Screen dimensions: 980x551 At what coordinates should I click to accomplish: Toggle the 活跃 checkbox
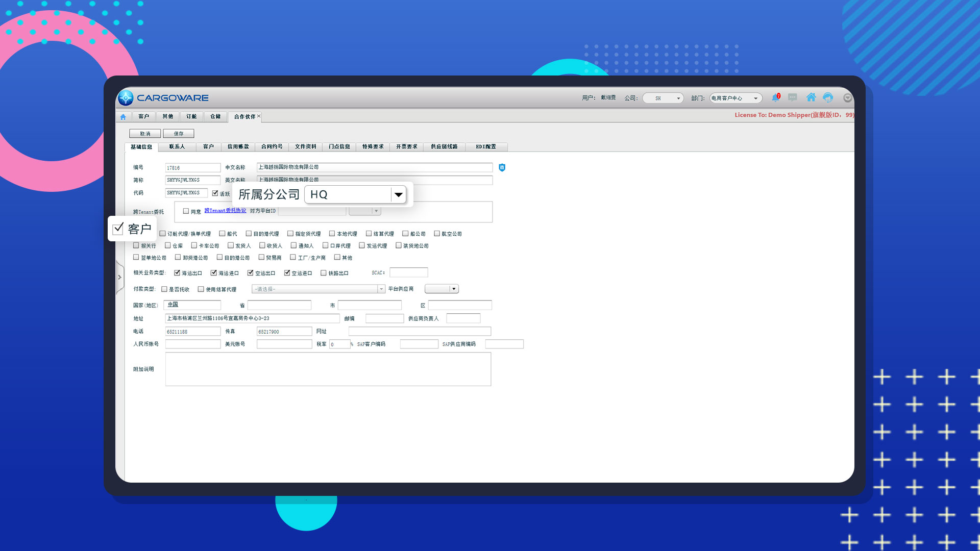pos(215,193)
